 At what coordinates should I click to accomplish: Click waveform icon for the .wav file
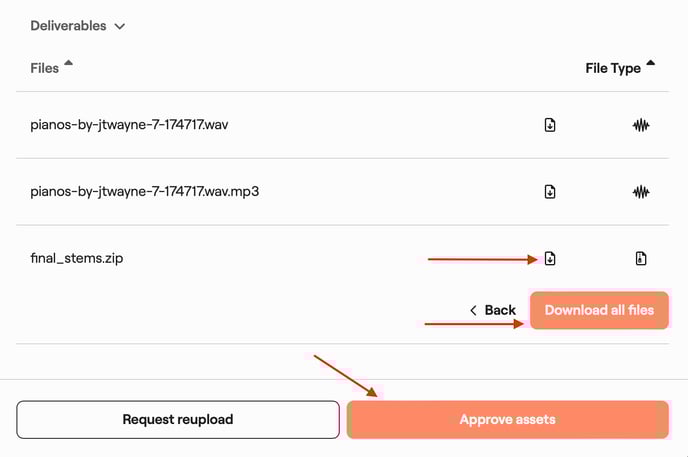[641, 125]
